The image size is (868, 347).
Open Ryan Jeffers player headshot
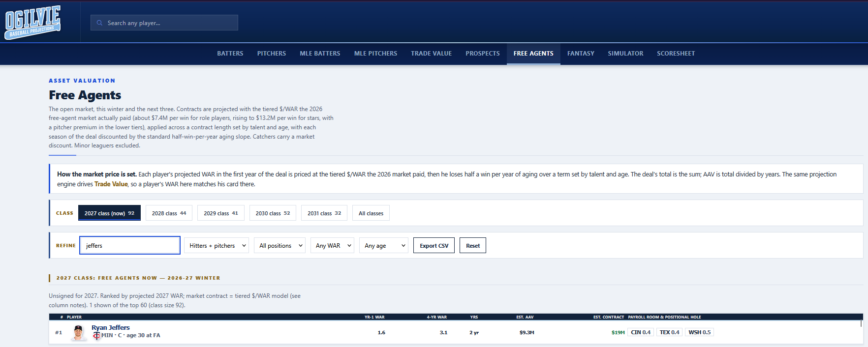point(78,333)
